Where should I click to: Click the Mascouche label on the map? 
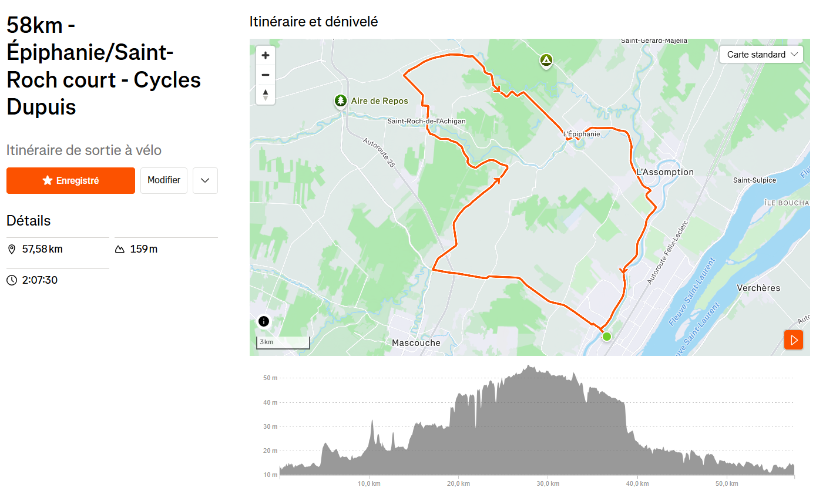416,342
